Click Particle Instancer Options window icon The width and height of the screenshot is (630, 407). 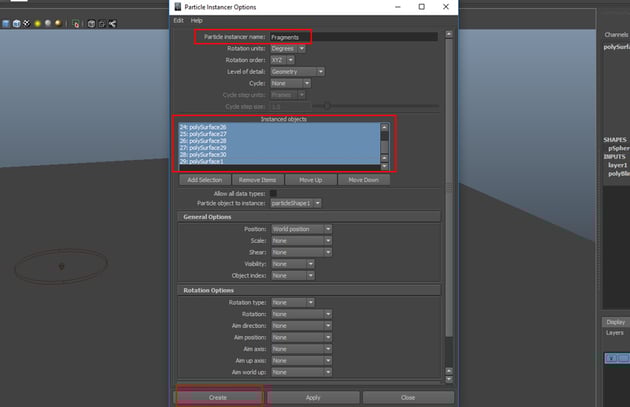pos(178,7)
